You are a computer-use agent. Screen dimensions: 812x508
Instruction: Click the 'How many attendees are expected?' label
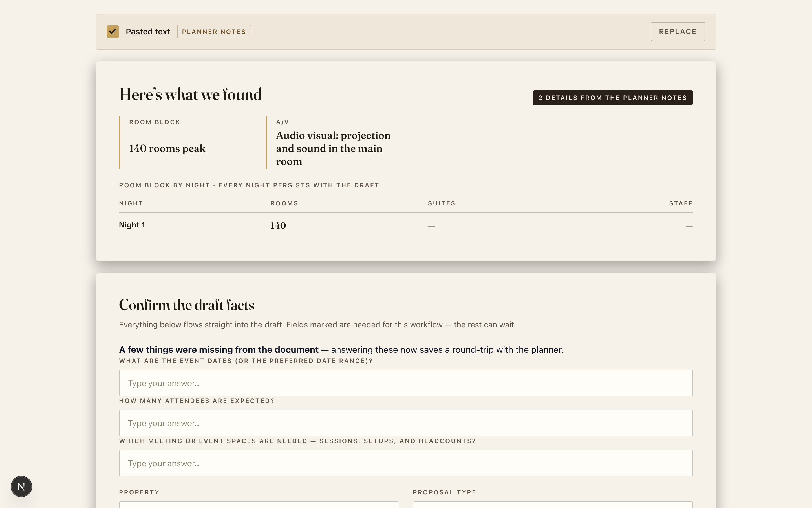pyautogui.click(x=197, y=401)
